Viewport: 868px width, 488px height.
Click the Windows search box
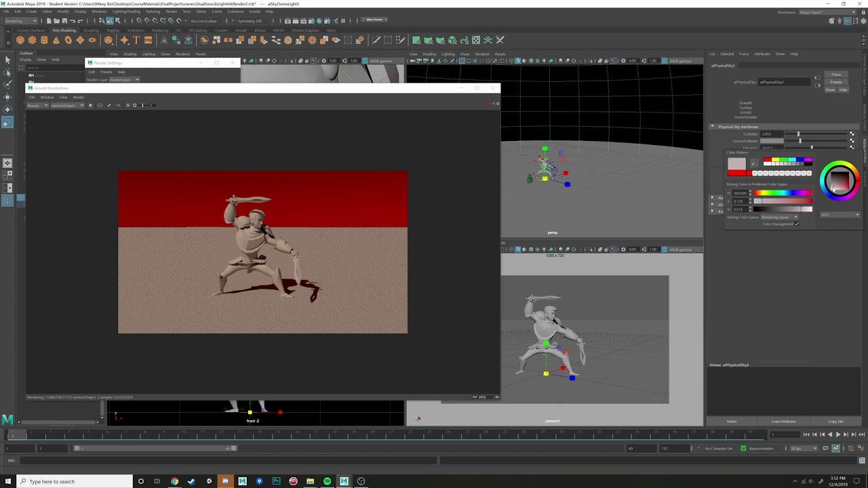click(x=76, y=481)
